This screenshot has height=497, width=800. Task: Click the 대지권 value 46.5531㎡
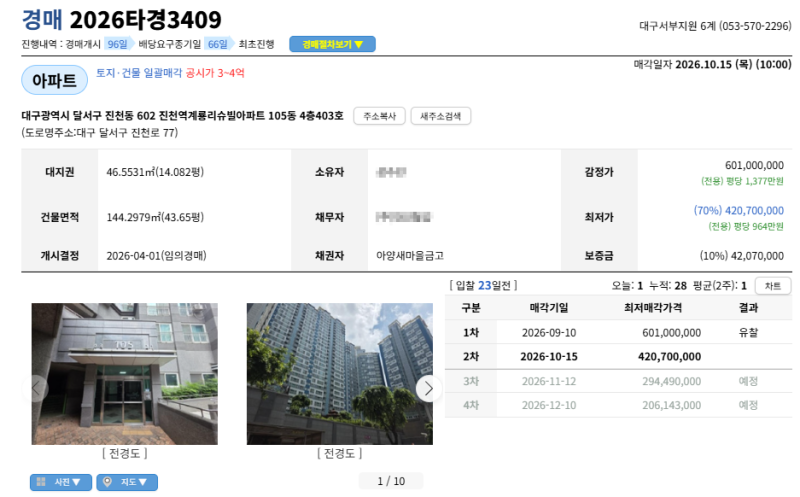pyautogui.click(x=155, y=172)
